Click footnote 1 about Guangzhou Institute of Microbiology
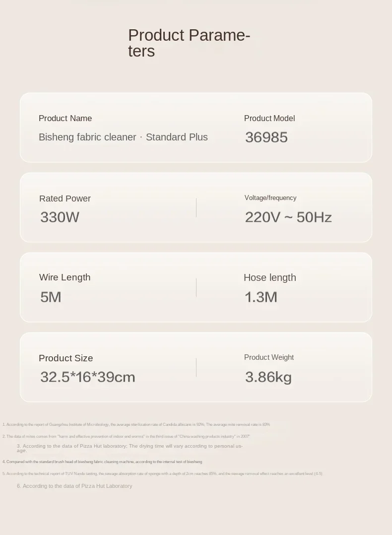The image size is (392, 535). 136,424
